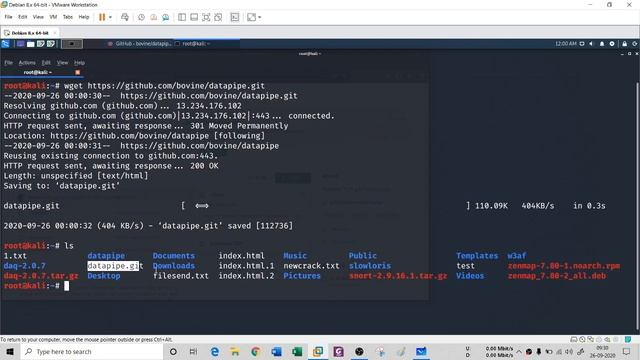Open terminal View menu

62,62
